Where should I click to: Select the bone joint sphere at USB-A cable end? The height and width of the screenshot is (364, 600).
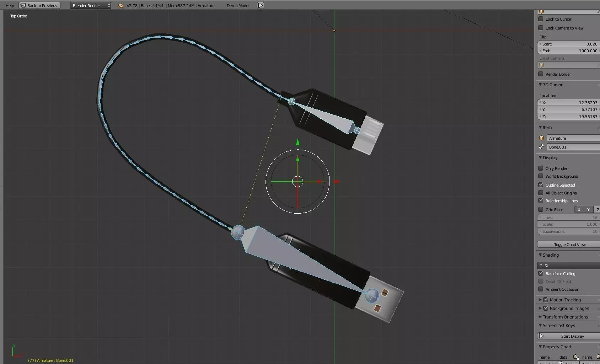click(x=238, y=232)
